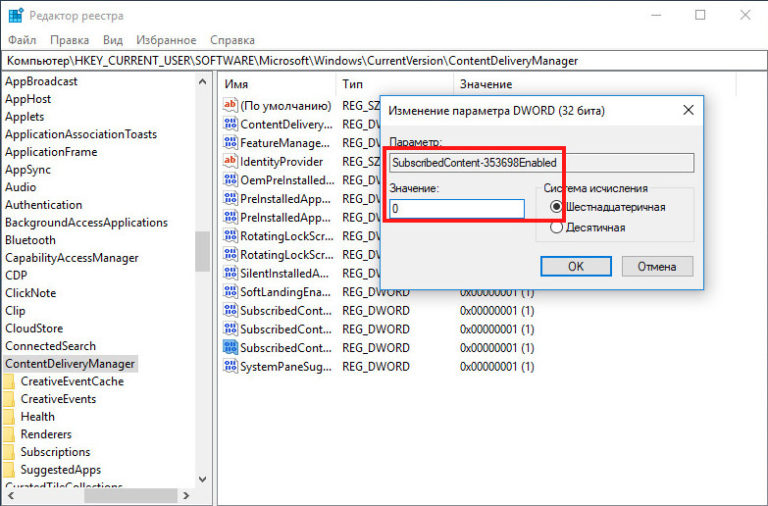Image resolution: width=768 pixels, height=506 pixels.
Task: Click the IdentityProvider value's string icon
Action: pyautogui.click(x=230, y=161)
